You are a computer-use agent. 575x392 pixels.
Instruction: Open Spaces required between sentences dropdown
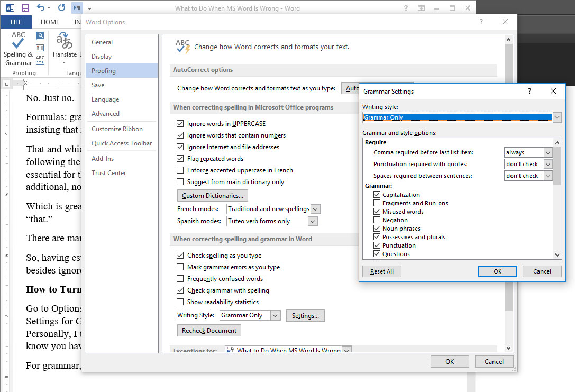point(548,176)
